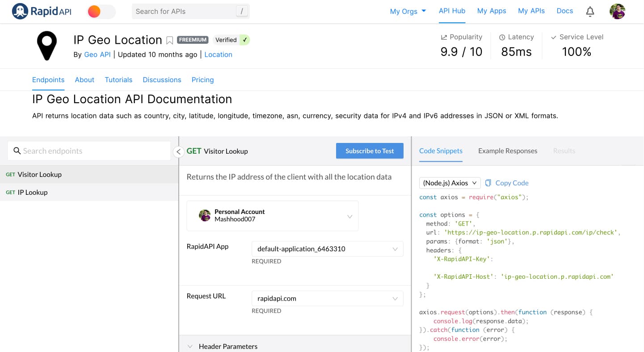Click the GET Visitor Lookup heading

[217, 151]
